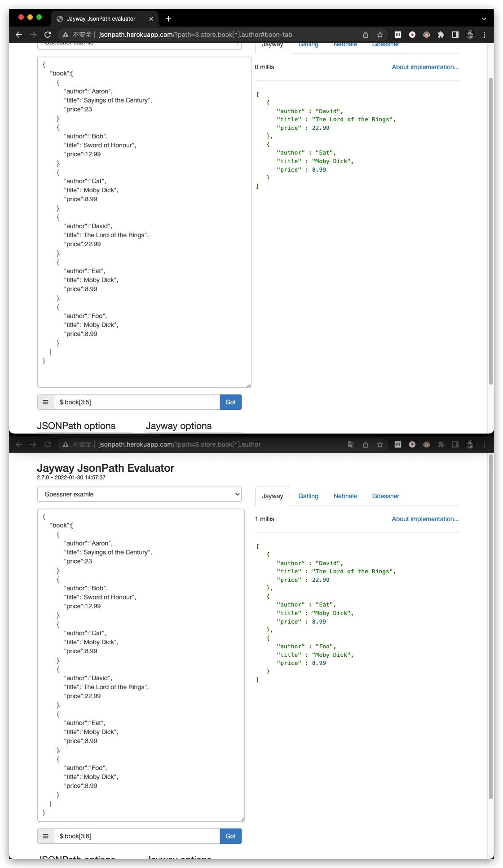
Task: Click '"author":"Aaron"' in top window JSON editor
Action: pos(88,91)
